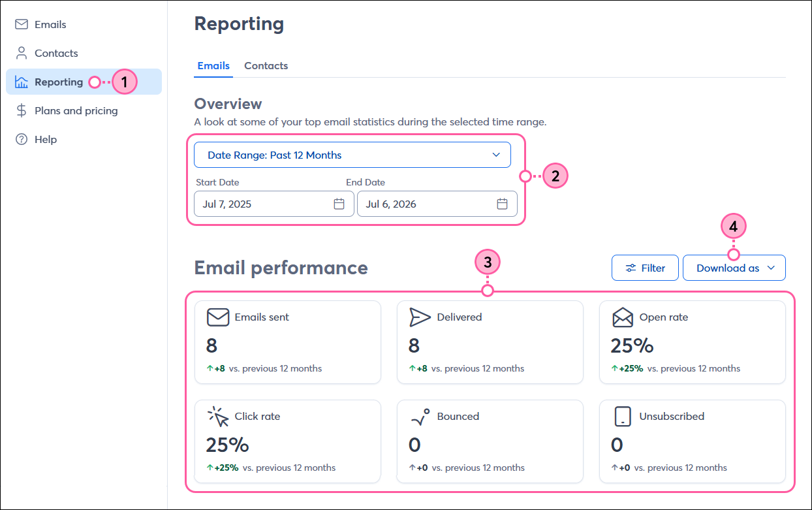
Task: Click the +8 change under Delivered
Action: (x=418, y=368)
